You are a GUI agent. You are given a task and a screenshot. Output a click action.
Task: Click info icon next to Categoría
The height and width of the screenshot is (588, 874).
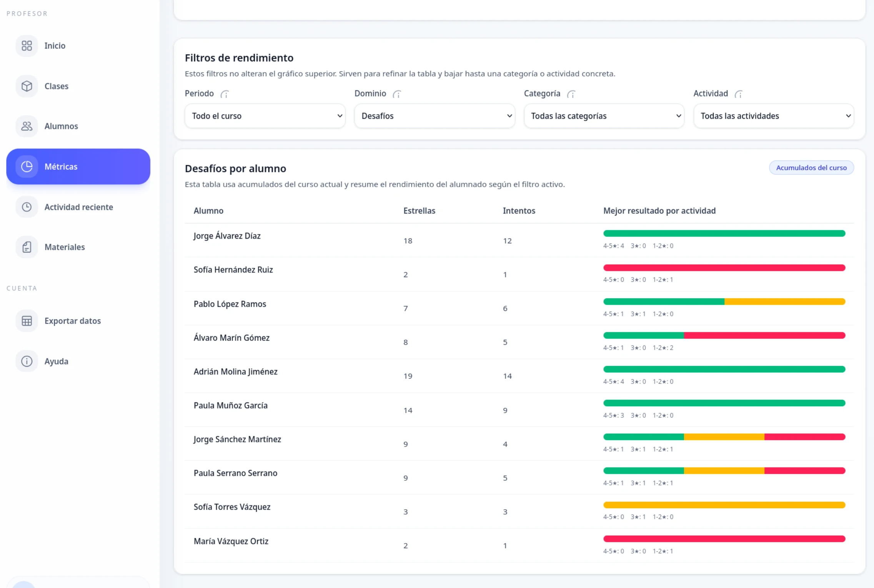click(571, 94)
